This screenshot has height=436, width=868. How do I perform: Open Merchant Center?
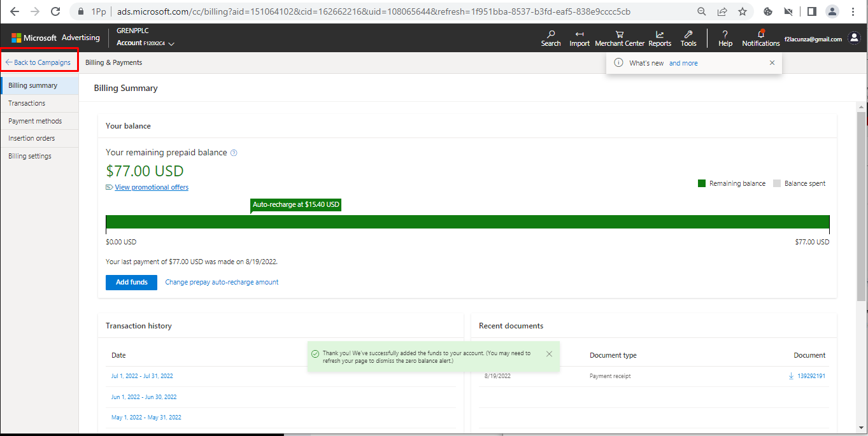[620, 38]
